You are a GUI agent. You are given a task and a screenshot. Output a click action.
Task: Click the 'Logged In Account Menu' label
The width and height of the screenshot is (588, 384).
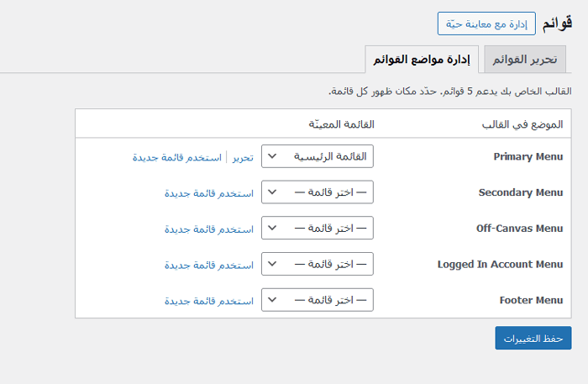click(501, 265)
